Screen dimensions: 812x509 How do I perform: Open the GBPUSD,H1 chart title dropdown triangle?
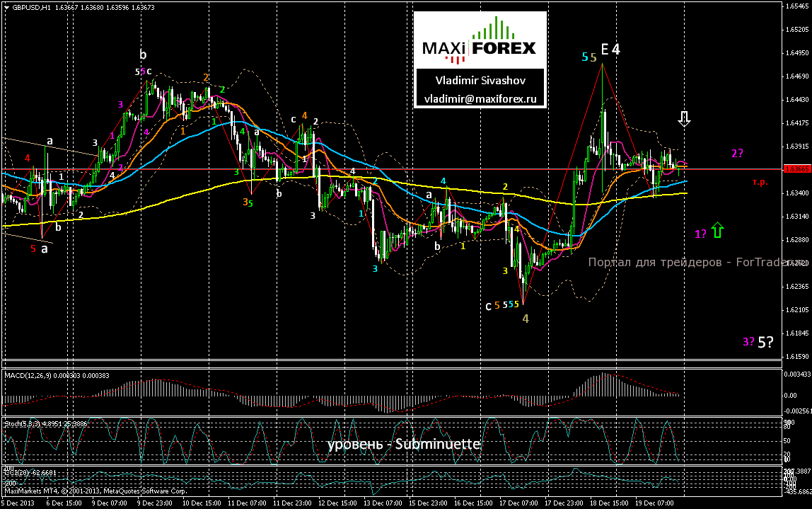[x=7, y=7]
